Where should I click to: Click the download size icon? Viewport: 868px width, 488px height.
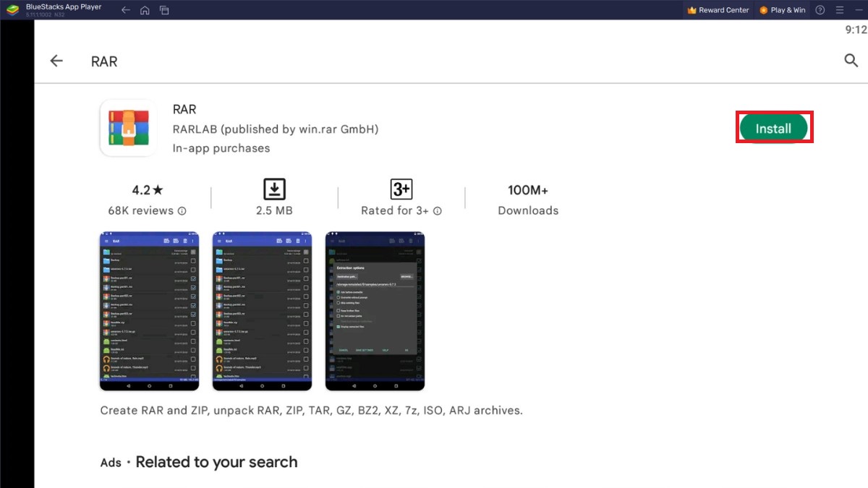[x=274, y=189]
